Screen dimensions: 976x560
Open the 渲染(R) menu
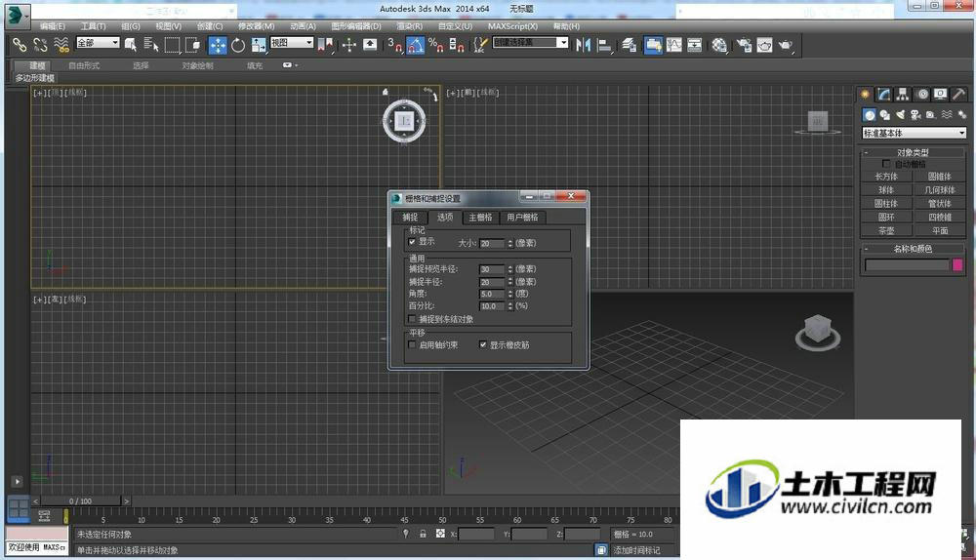[x=409, y=26]
